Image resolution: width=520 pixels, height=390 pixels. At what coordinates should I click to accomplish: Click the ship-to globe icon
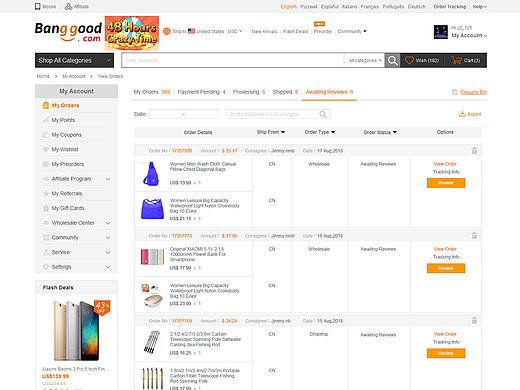167,31
